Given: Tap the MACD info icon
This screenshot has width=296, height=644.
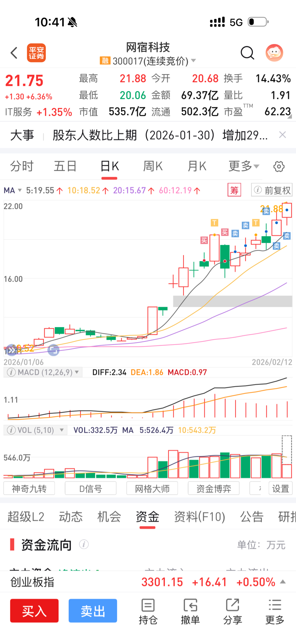Looking at the screenshot, I should tap(12, 372).
